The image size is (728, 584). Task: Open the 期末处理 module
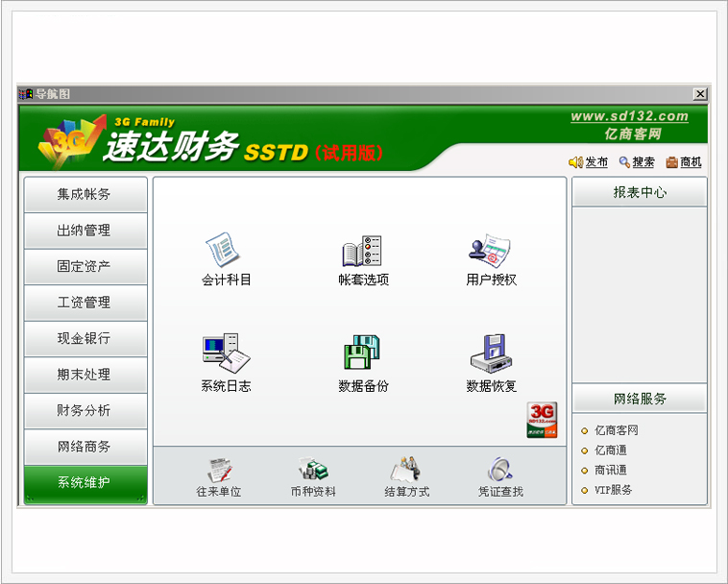(x=85, y=375)
